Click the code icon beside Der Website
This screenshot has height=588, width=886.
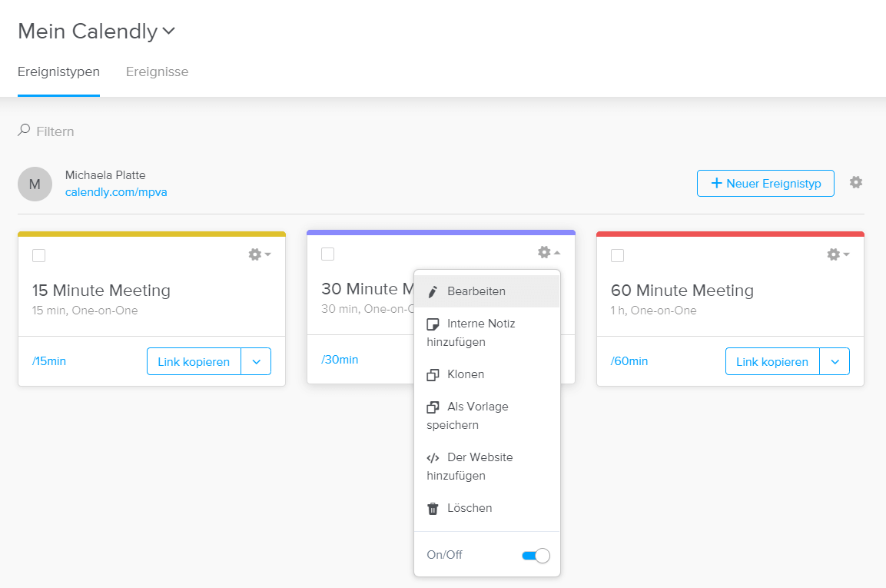coord(433,457)
